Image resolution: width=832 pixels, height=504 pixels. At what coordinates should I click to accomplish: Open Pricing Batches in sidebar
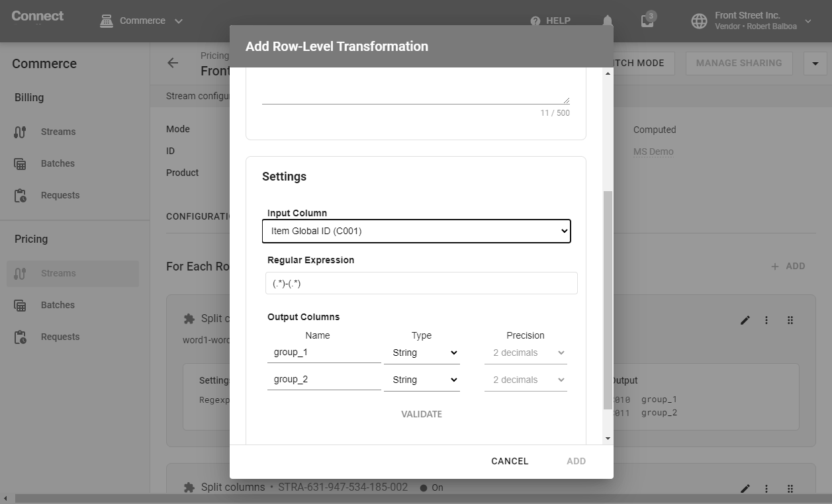pos(72,305)
